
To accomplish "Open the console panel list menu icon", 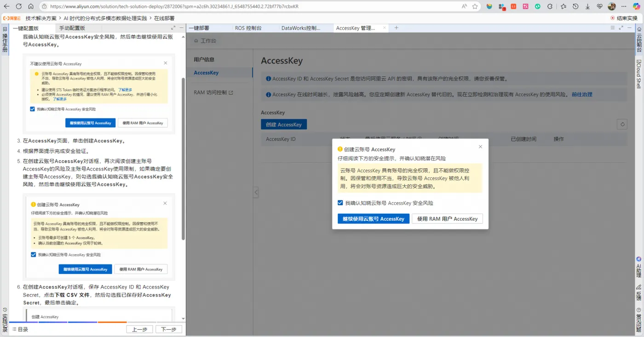I will 612,28.
